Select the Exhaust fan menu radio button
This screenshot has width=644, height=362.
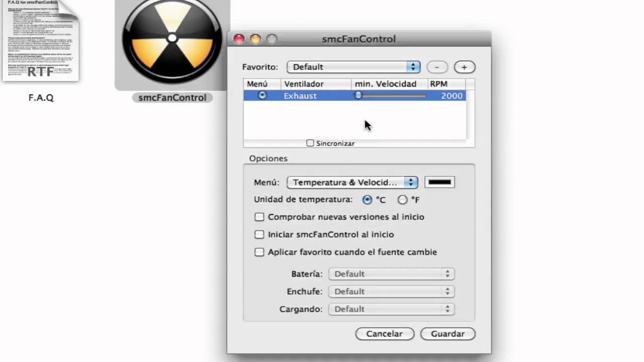click(x=262, y=95)
